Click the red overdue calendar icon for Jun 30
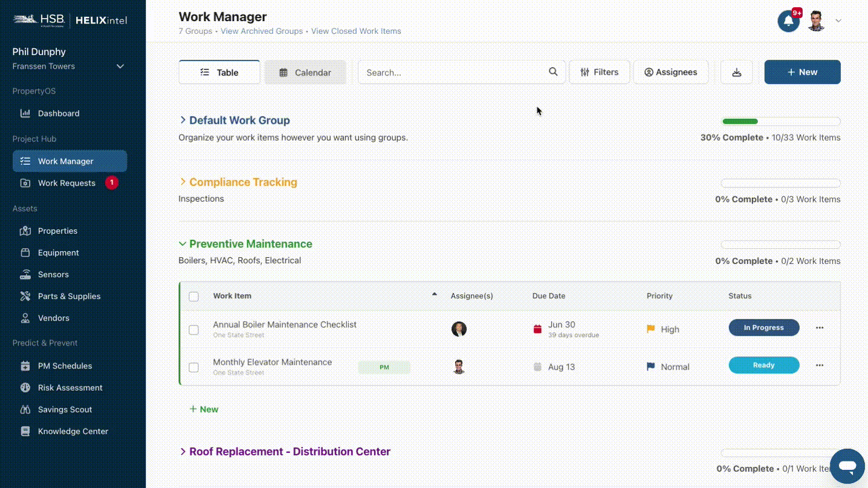The image size is (868, 488). (537, 329)
